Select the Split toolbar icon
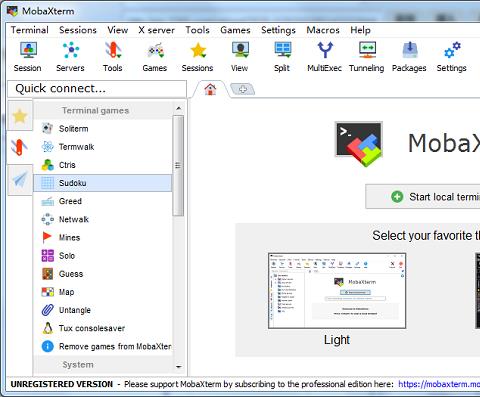The width and height of the screenshot is (480, 397). pos(282,57)
